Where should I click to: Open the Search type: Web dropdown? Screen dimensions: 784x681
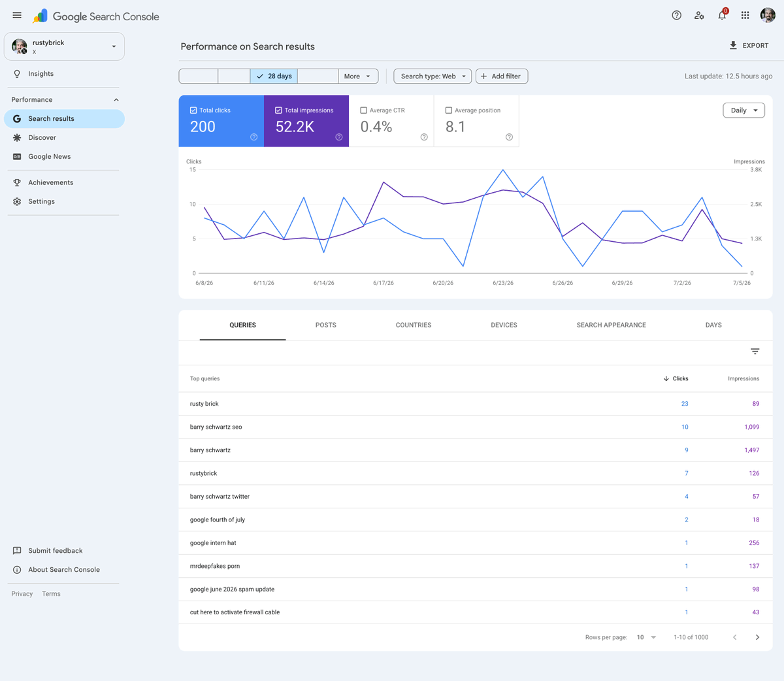[433, 76]
